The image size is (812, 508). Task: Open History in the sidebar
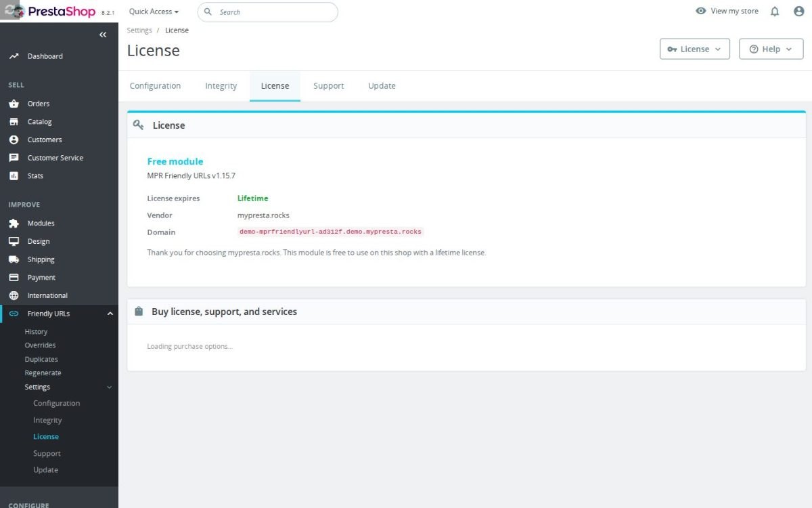[x=36, y=332]
